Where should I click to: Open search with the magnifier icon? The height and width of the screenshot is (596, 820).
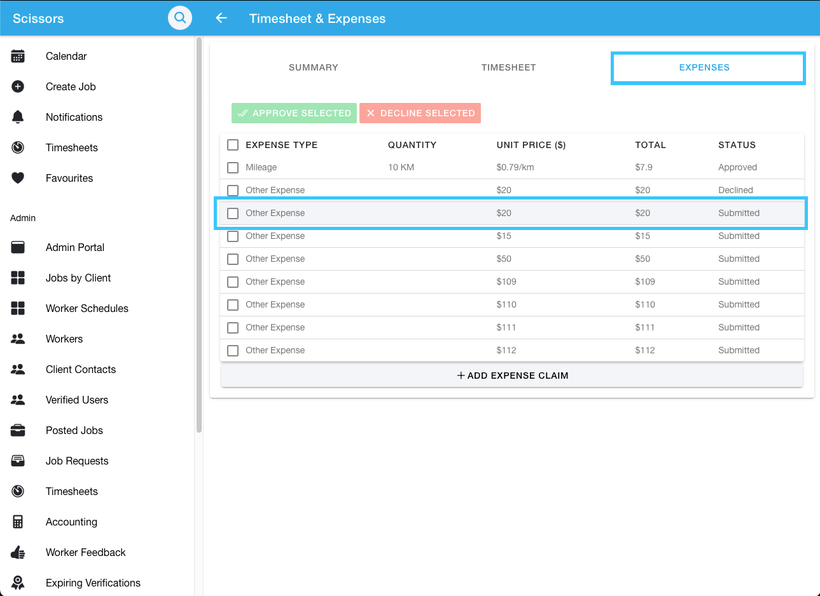click(x=179, y=17)
